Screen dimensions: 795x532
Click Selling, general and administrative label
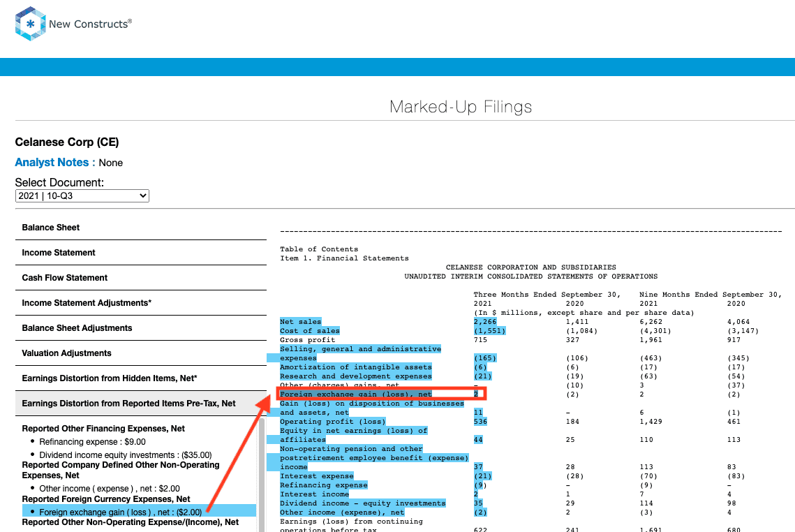tap(360, 349)
